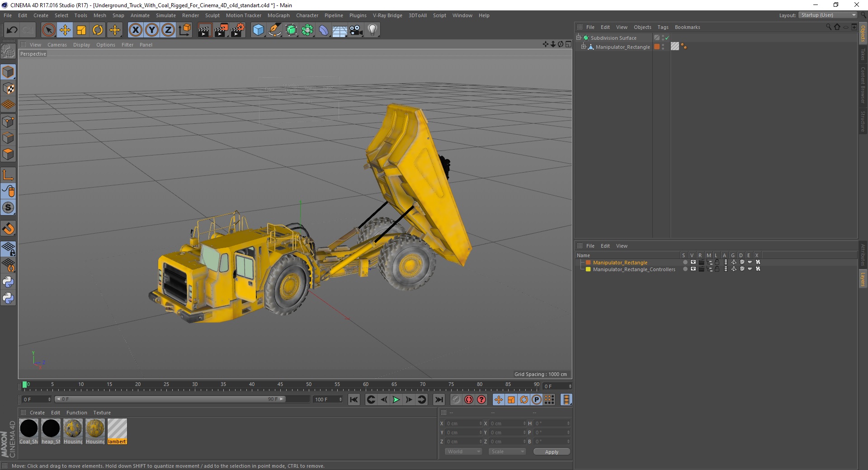Enable Points mode in left sidebar

(x=8, y=122)
